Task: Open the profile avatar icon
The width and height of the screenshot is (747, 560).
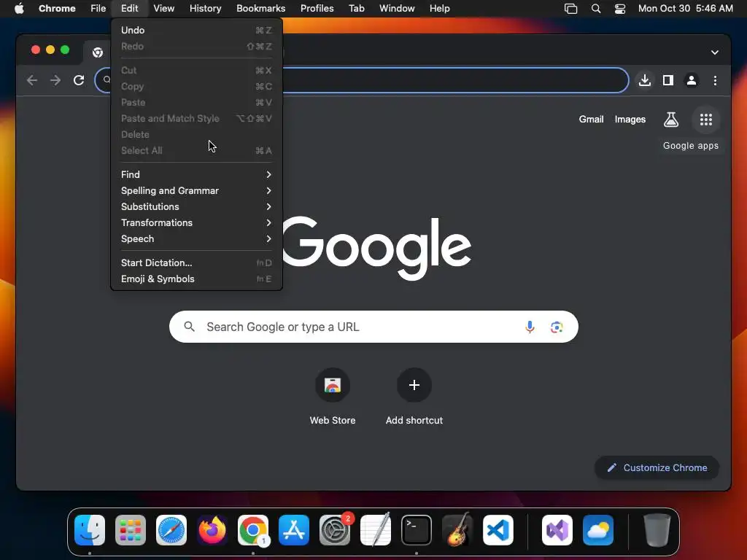Action: pos(692,80)
